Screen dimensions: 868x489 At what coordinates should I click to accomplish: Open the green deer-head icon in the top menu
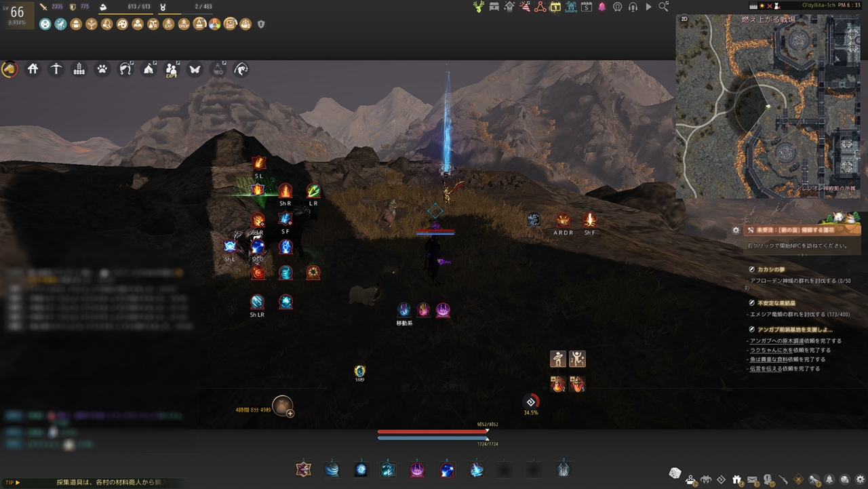(x=479, y=7)
